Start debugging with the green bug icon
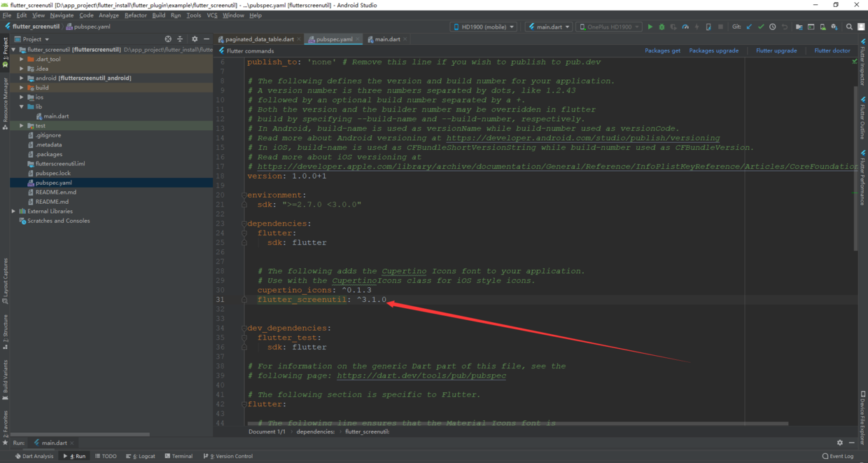Viewport: 868px width, 463px height. 661,27
